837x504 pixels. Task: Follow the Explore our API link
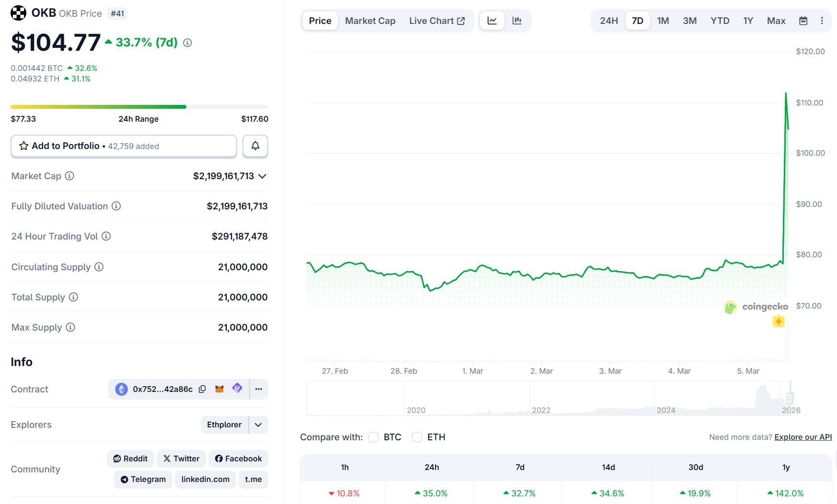click(803, 437)
